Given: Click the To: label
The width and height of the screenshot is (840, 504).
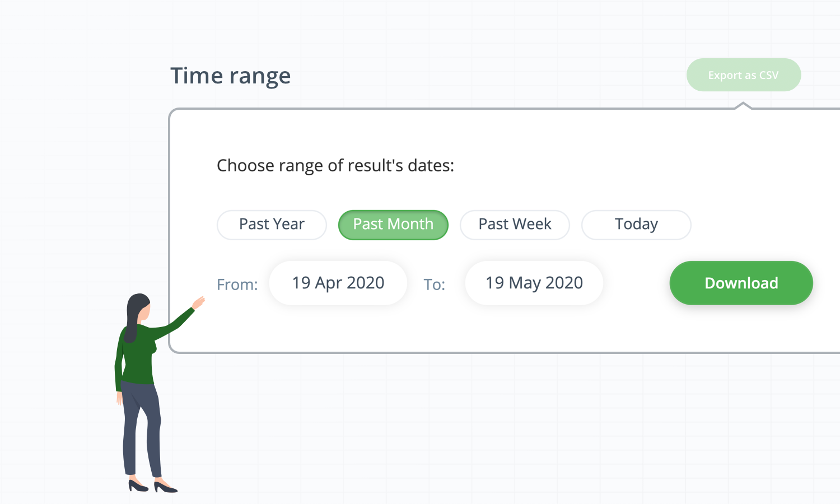Looking at the screenshot, I should (435, 284).
